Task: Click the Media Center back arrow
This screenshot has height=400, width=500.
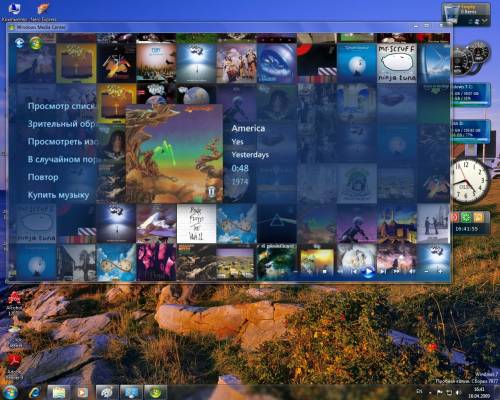Action: point(20,43)
